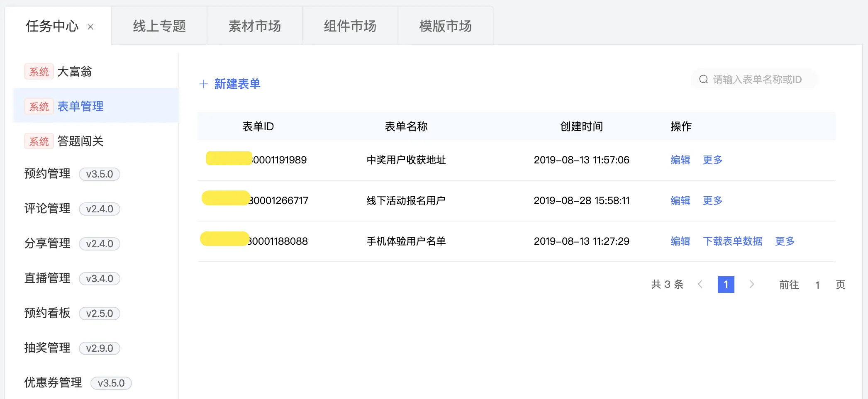Screen dimensions: 868x399
Task: Open the 更多 menu for 中奖用户收获地址
Action: 712,160
